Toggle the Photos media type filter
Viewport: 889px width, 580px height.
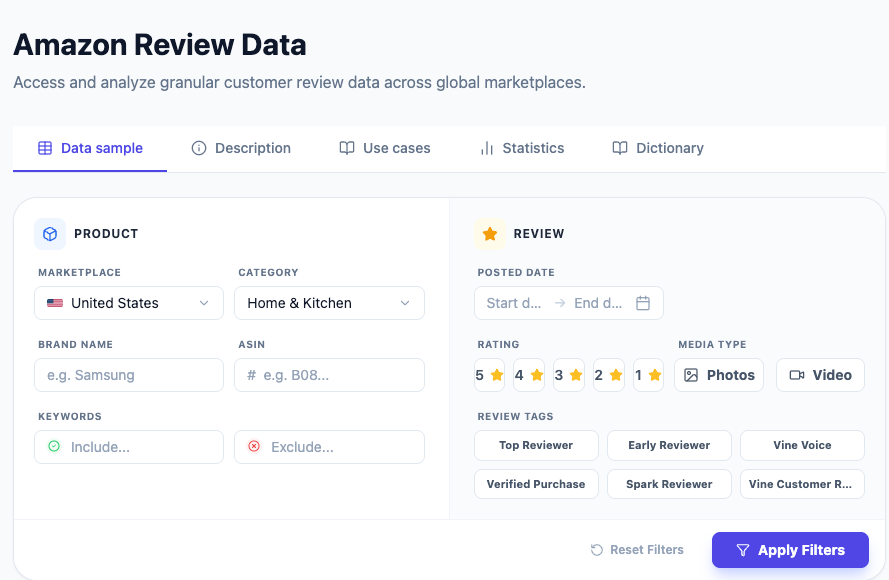[720, 375]
